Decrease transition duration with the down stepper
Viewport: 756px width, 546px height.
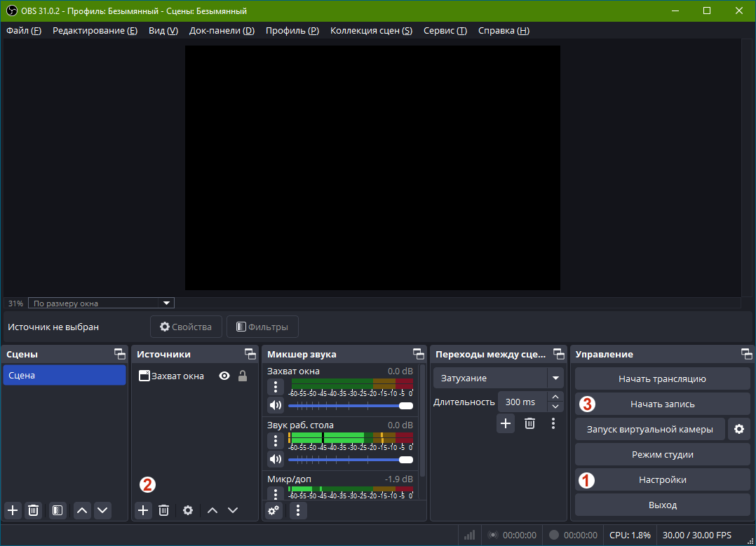(x=555, y=407)
